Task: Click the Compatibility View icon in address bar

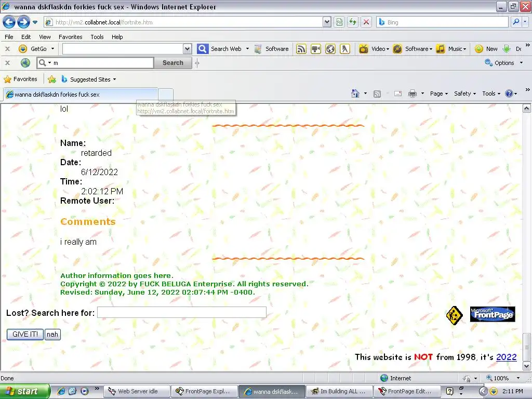Action: [339, 22]
